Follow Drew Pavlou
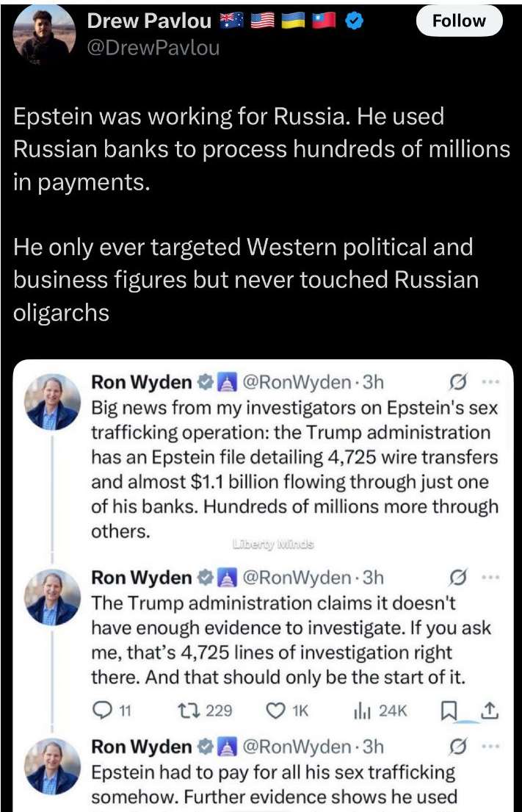The width and height of the screenshot is (522, 812). click(459, 22)
